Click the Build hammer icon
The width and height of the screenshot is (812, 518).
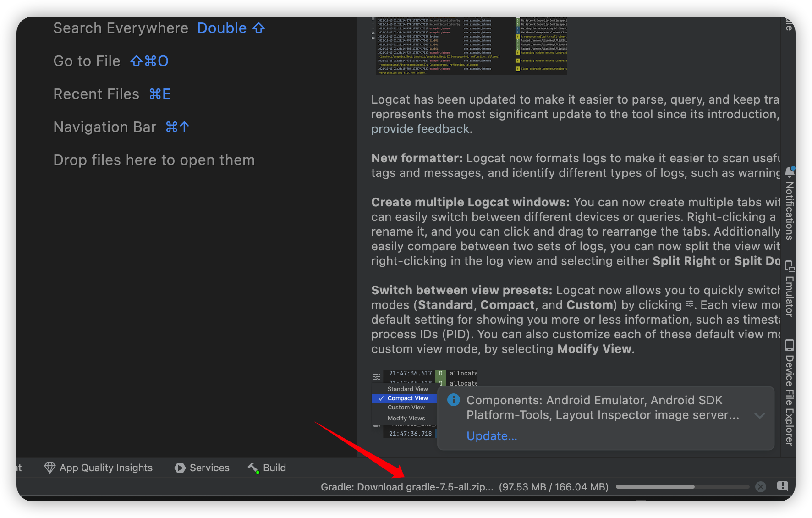tap(253, 468)
